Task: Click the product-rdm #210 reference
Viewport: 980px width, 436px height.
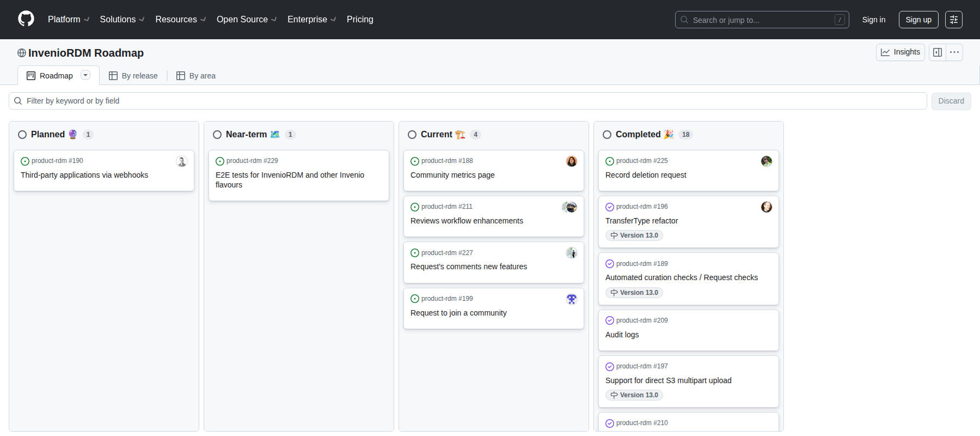Action: [642, 423]
